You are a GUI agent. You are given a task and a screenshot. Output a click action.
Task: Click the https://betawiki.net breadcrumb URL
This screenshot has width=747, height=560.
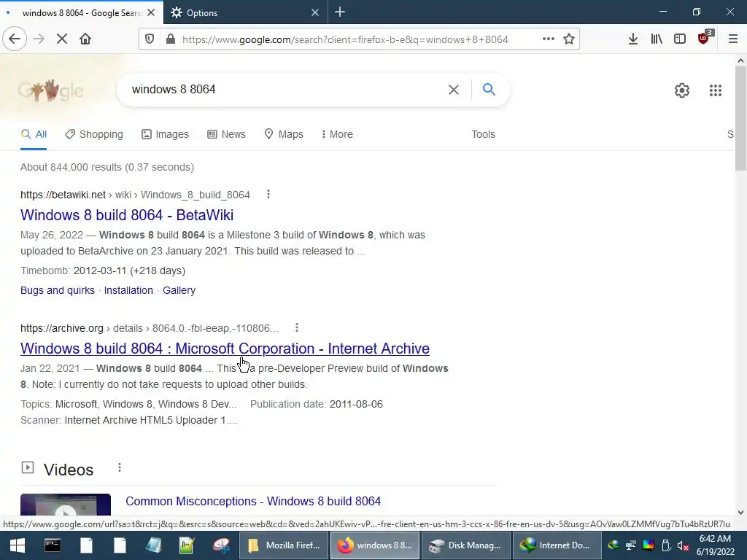point(63,194)
